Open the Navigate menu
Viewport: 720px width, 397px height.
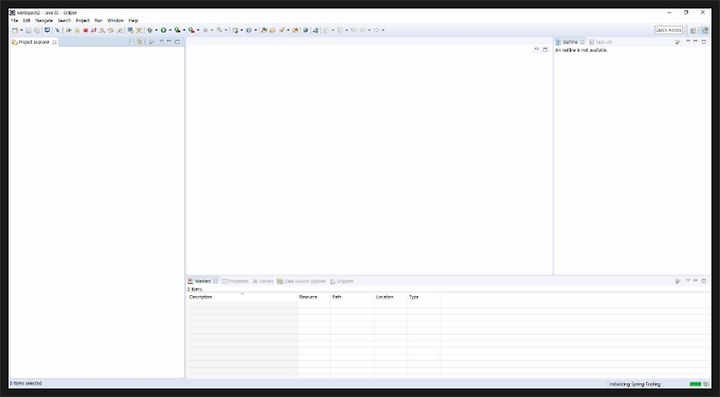point(44,21)
